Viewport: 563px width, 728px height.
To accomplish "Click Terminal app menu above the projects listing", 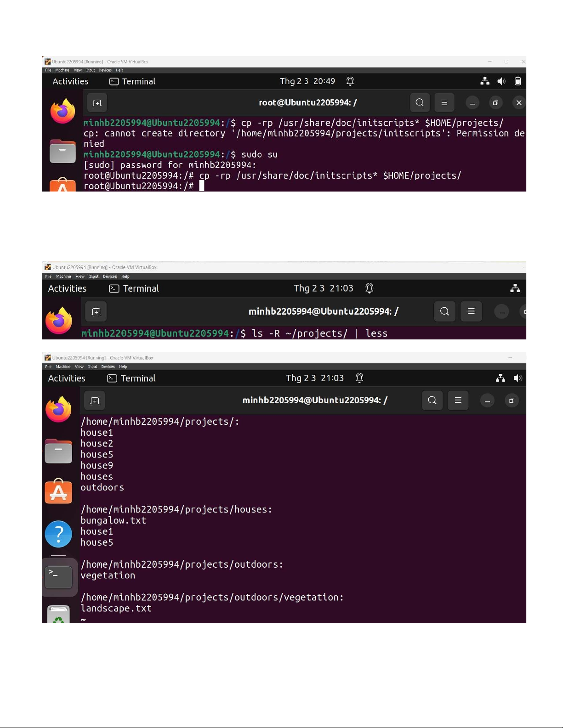I will 131,378.
